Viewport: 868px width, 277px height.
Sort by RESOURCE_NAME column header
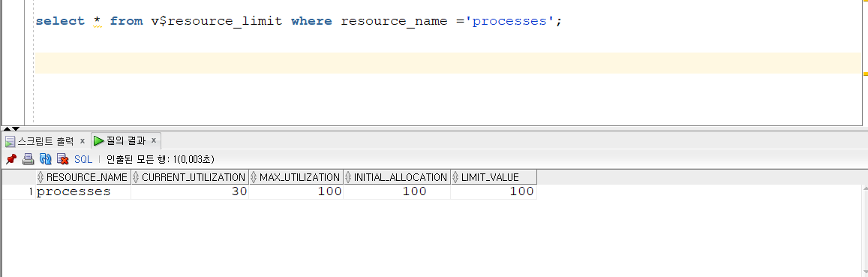tap(83, 177)
